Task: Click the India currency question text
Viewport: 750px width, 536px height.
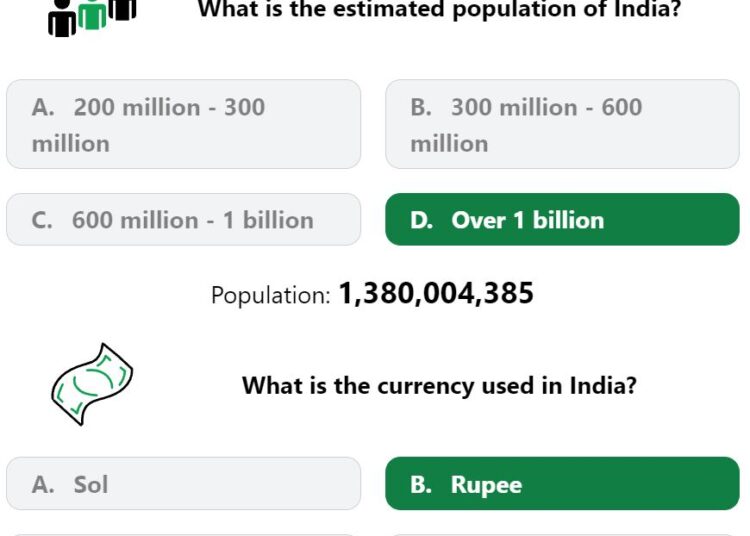Action: 439,385
